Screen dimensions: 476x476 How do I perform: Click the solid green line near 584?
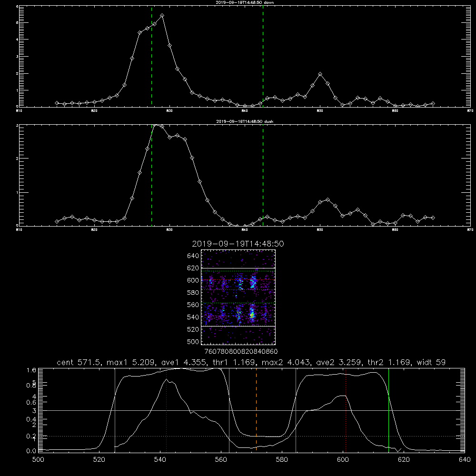tap(296, 410)
